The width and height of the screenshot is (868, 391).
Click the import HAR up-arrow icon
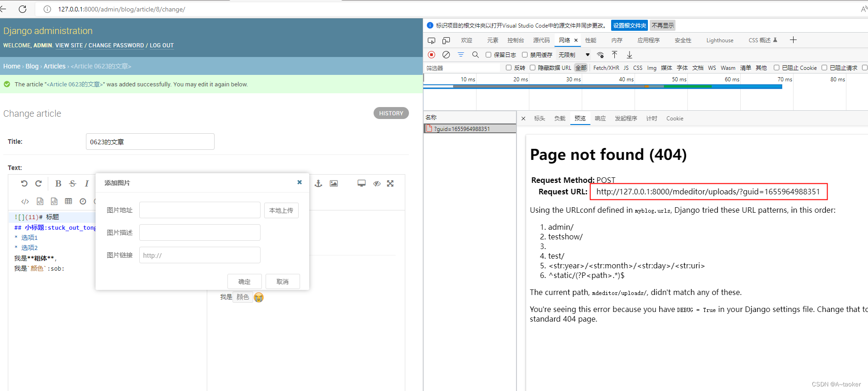pos(615,55)
